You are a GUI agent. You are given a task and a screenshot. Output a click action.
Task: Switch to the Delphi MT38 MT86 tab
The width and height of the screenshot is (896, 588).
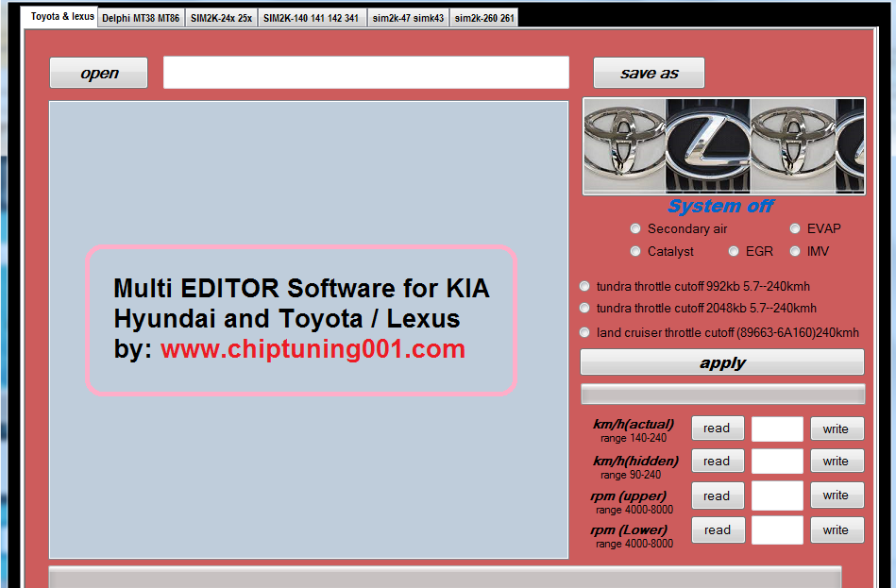click(x=141, y=18)
